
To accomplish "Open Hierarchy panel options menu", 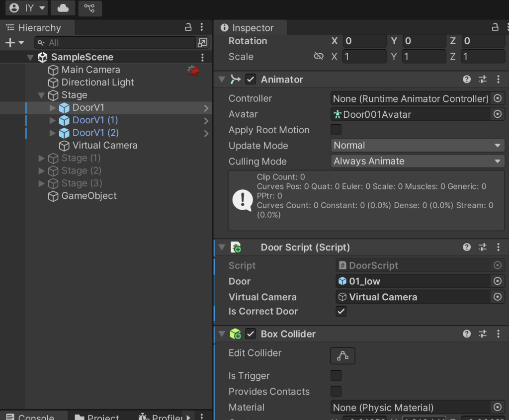I will click(202, 27).
